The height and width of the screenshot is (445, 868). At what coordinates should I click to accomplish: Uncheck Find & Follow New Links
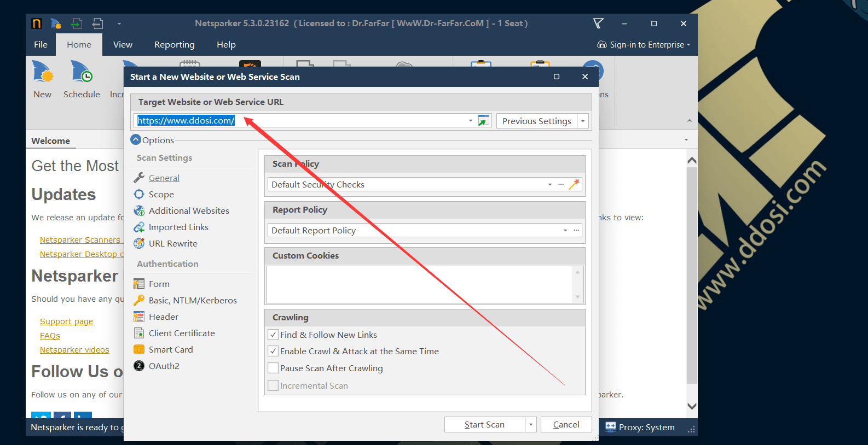273,335
